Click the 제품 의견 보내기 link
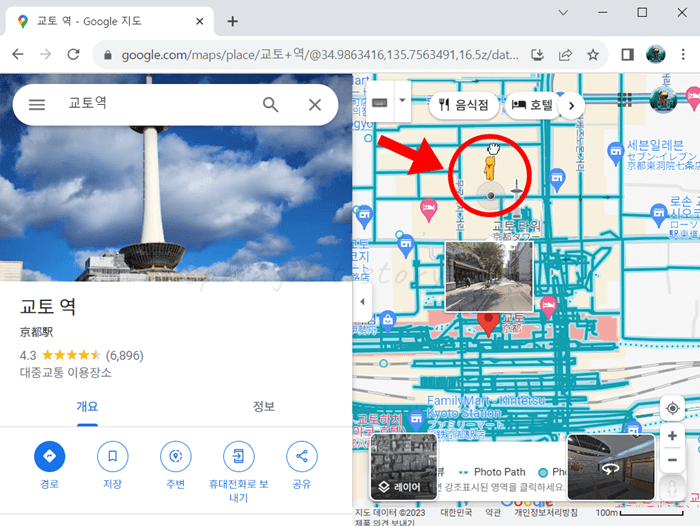This screenshot has height=526, width=700. pyautogui.click(x=385, y=522)
